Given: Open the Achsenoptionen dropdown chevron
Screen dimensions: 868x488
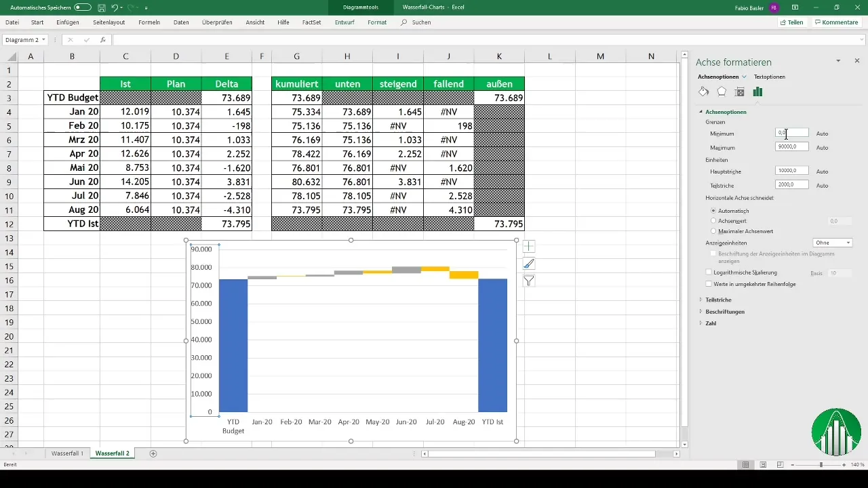Looking at the screenshot, I should (x=744, y=77).
